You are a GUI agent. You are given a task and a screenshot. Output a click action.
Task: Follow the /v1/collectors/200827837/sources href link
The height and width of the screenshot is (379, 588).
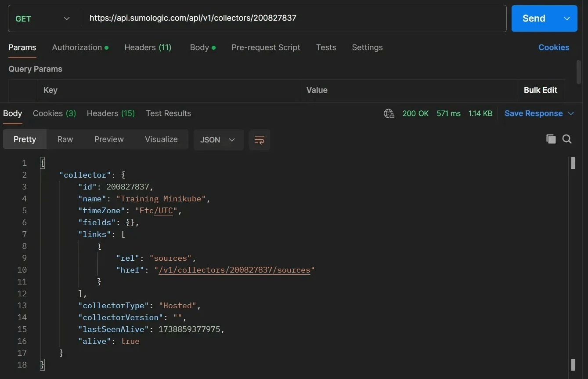point(234,270)
